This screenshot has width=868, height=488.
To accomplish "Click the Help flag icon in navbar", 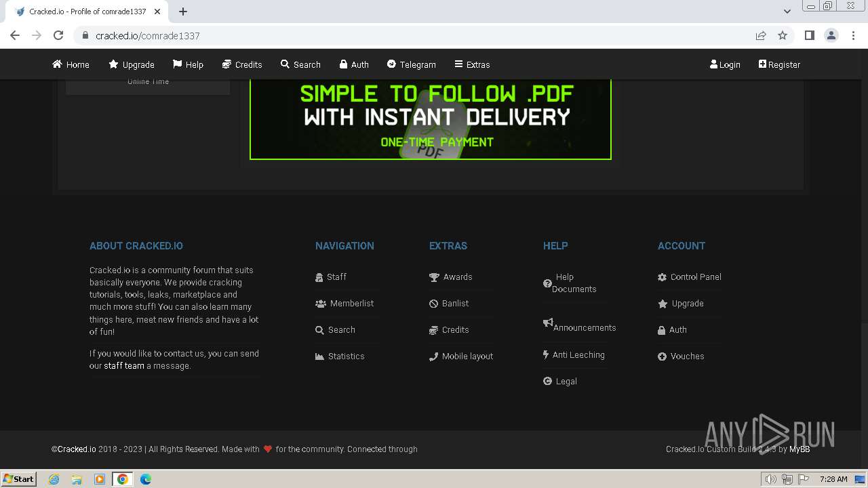I will point(177,64).
